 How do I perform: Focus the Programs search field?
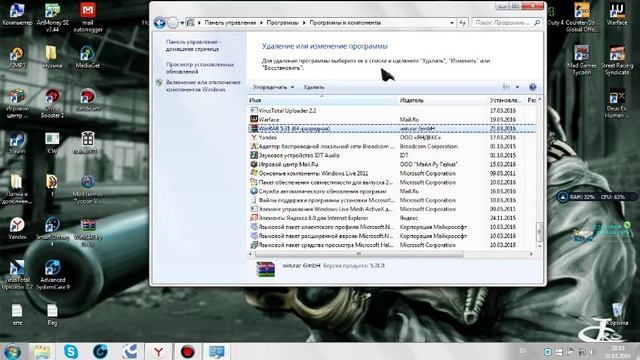(x=507, y=23)
